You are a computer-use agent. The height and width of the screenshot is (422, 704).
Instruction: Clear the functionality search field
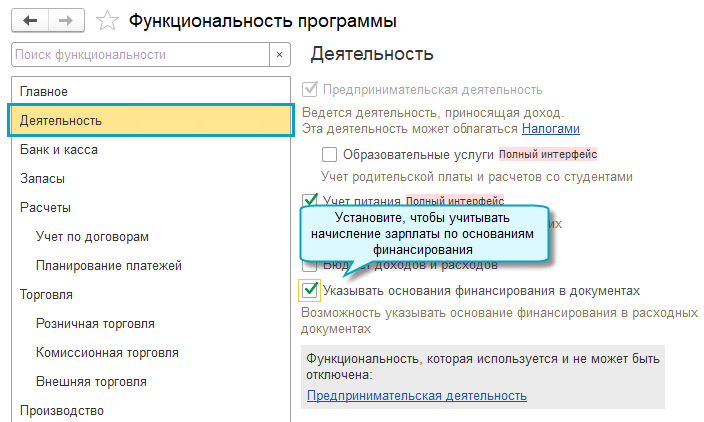pyautogui.click(x=279, y=55)
